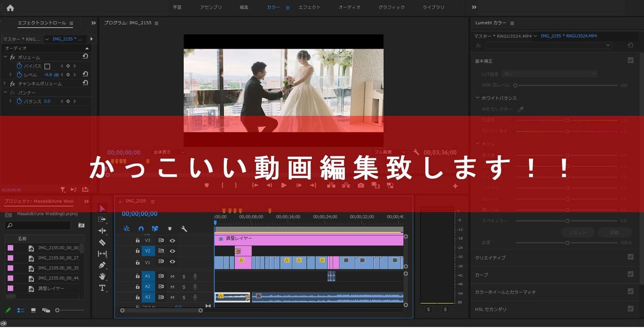Toggle the 基本補正 section checkbox
This screenshot has height=328, width=644.
[630, 61]
